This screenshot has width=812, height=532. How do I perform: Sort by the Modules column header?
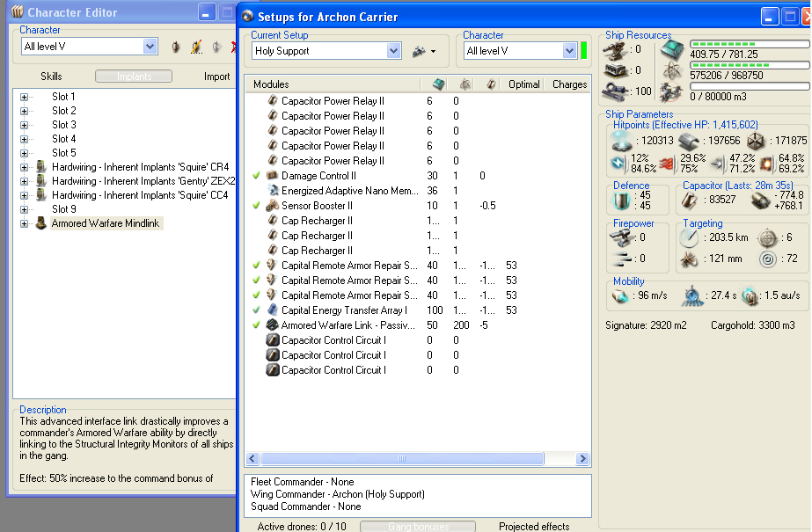coord(332,84)
